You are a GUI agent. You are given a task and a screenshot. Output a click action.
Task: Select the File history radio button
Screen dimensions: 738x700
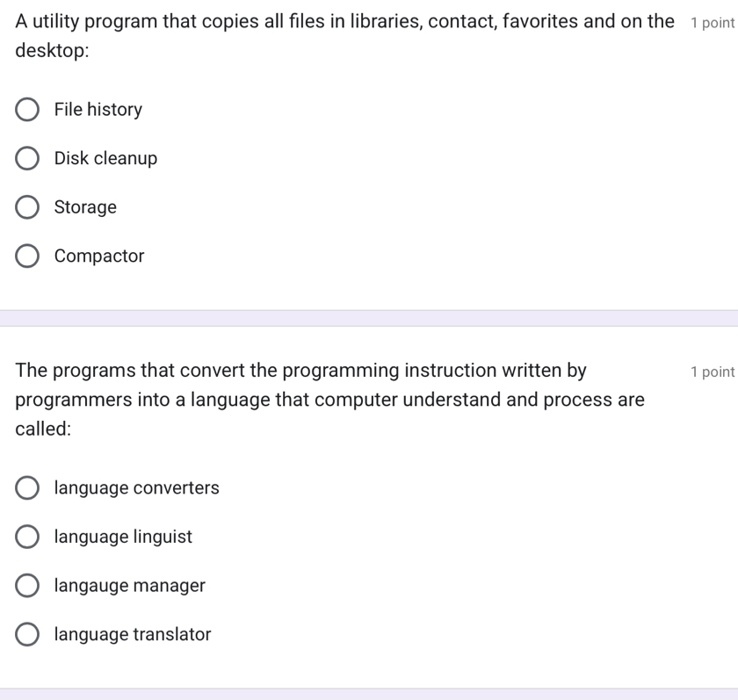26,109
